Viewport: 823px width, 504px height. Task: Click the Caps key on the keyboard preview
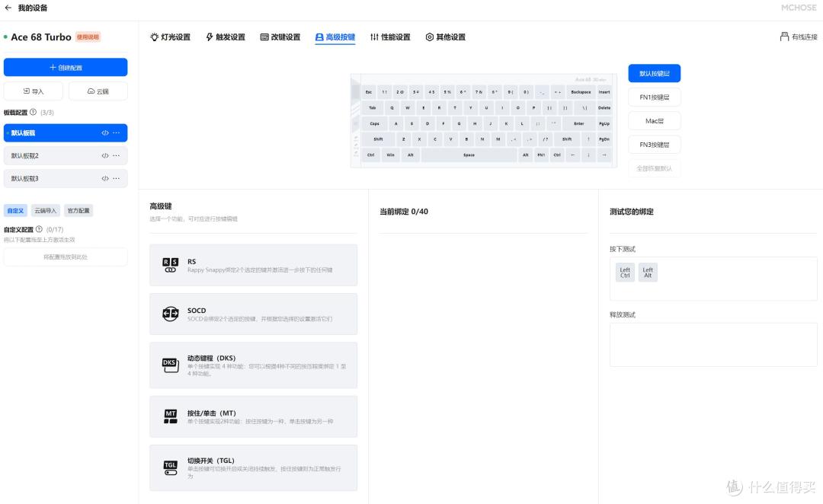374,123
